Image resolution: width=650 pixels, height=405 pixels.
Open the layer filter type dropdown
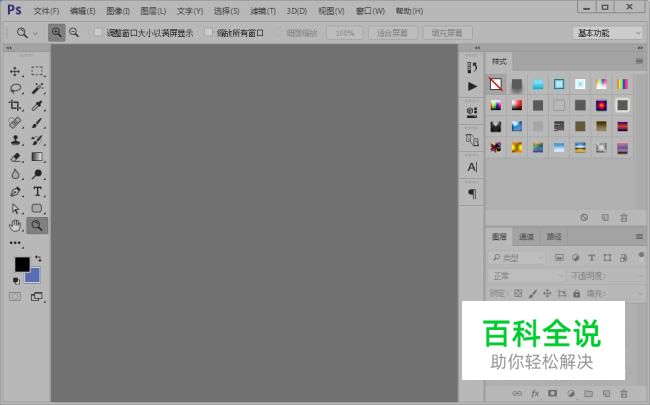517,258
